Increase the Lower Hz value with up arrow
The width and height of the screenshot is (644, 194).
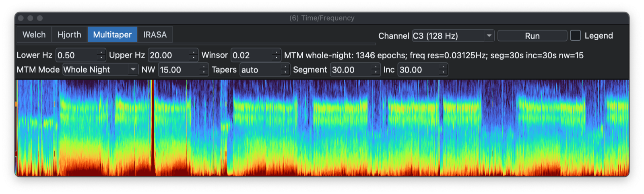pyautogui.click(x=101, y=52)
